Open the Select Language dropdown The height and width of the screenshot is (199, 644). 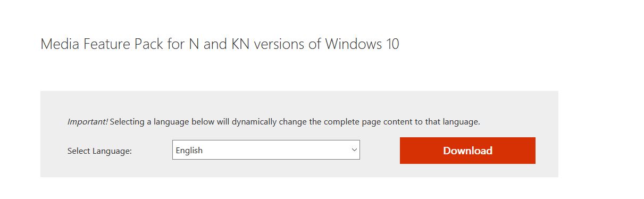point(266,150)
